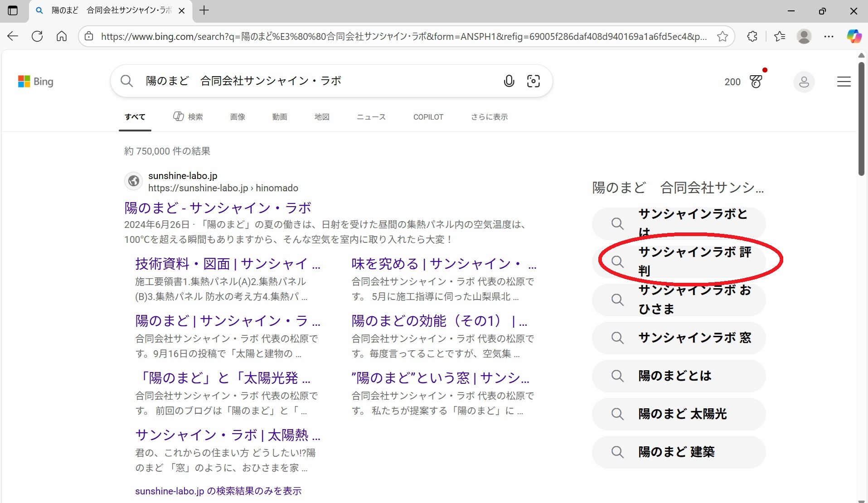Click the microphone voice search icon
The height and width of the screenshot is (503, 868).
(509, 81)
